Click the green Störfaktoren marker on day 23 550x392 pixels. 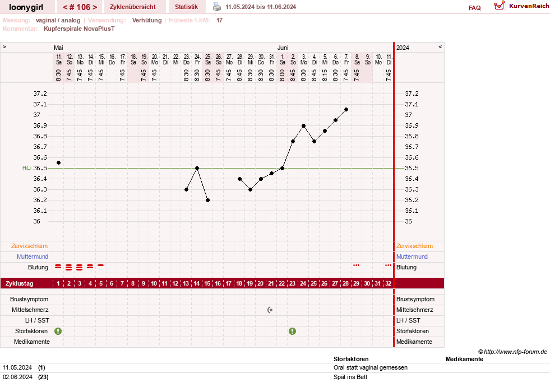[x=292, y=331]
